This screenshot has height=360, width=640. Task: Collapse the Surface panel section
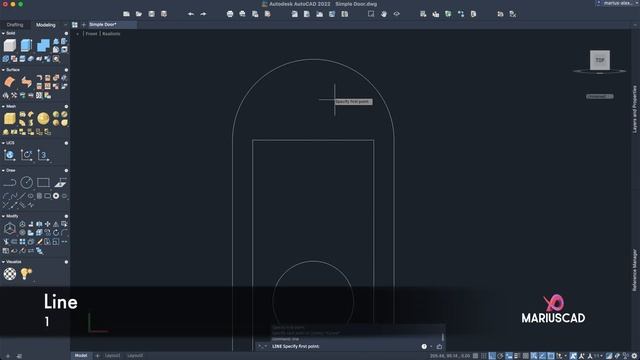tap(3, 70)
